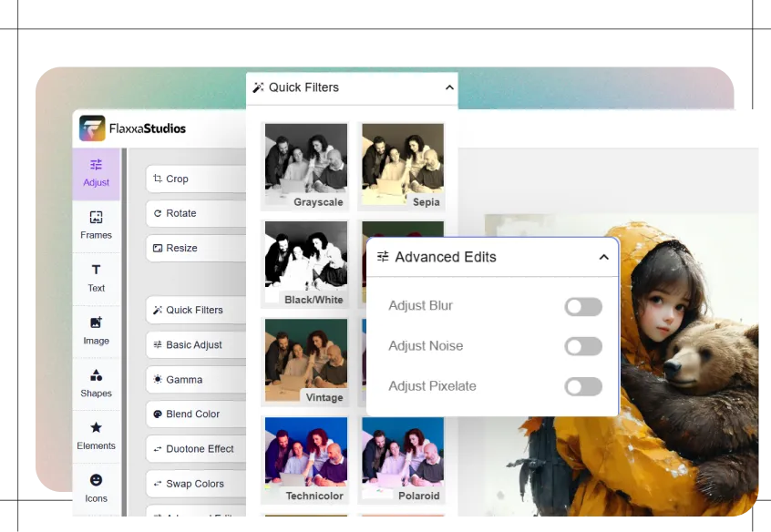Open the Image sidebar tool
Image resolution: width=771 pixels, height=532 pixels.
[96, 331]
